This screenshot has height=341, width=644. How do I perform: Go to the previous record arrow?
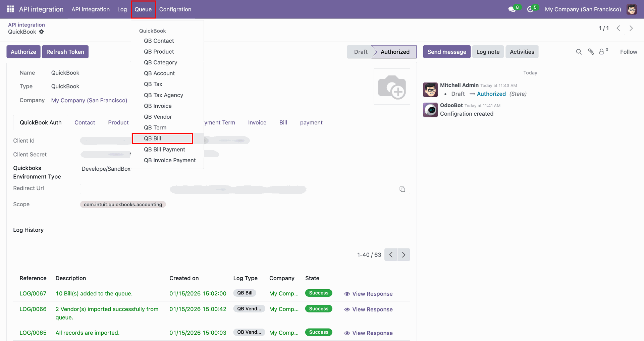(x=619, y=28)
